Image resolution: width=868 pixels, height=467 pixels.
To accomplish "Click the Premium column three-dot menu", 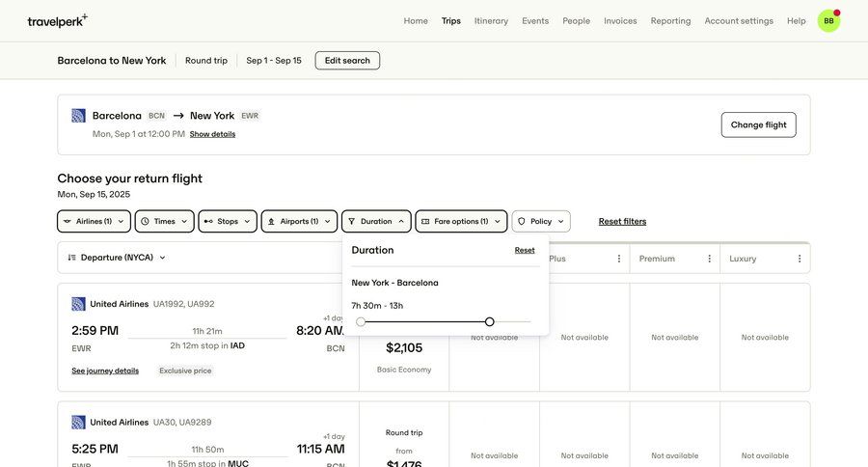I will pyautogui.click(x=709, y=259).
